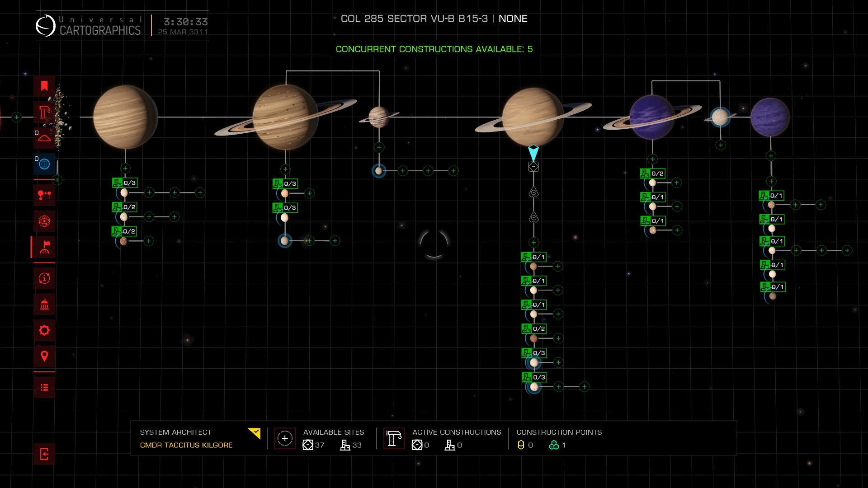This screenshot has width=868, height=488.
Task: Select the third ringed gas giant
Action: click(x=533, y=117)
